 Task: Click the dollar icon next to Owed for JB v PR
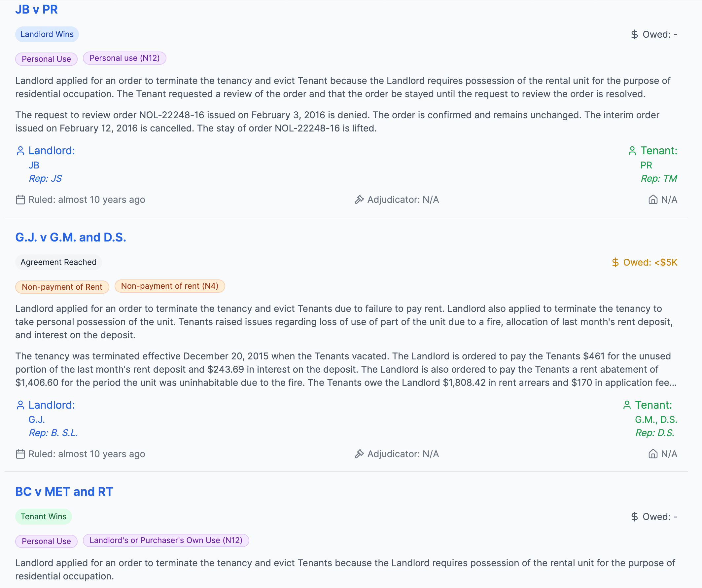634,34
